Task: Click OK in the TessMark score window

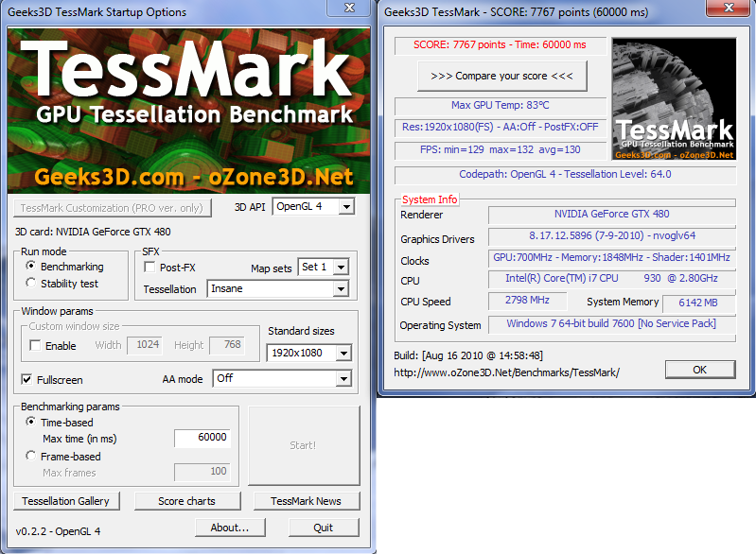Action: 700,370
